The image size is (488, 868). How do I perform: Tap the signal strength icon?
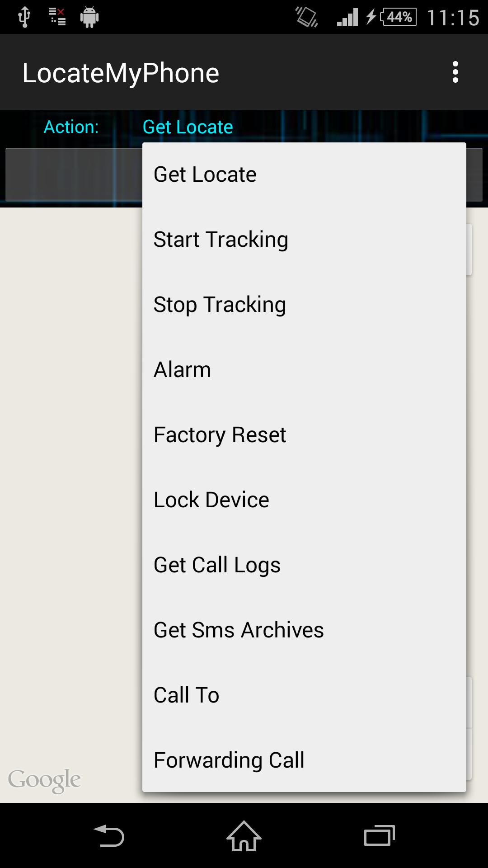[347, 17]
